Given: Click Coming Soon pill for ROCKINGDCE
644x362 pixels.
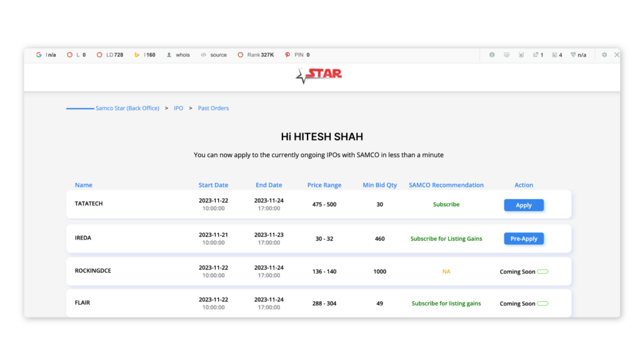Looking at the screenshot, I should (x=542, y=271).
